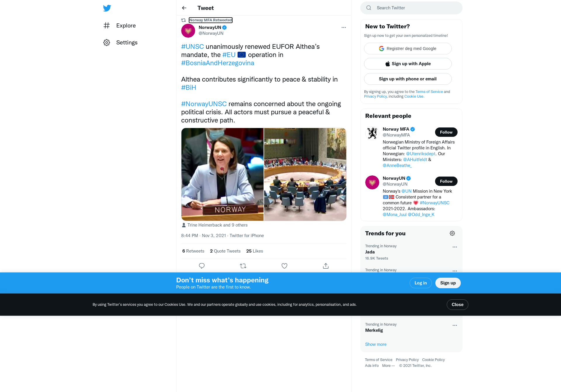Like the tweet with the heart icon

pos(284,266)
